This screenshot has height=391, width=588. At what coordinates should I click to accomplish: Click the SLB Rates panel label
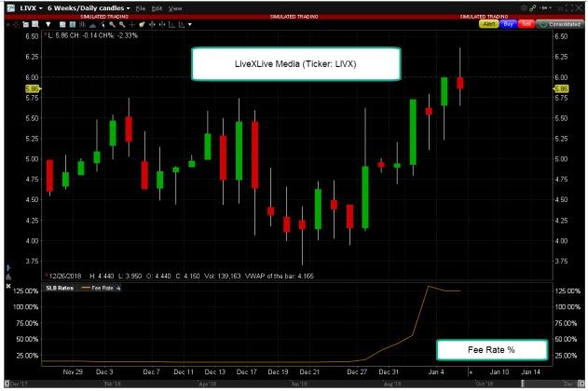60,288
